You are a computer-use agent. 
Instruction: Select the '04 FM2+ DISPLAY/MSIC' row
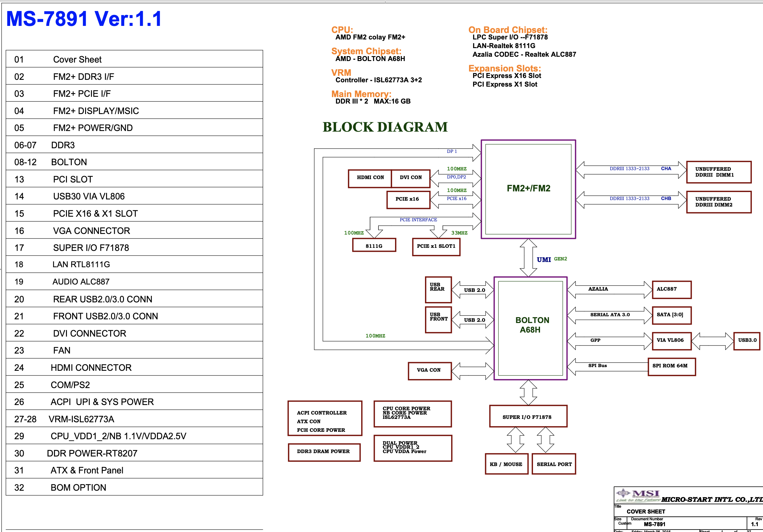tap(134, 110)
